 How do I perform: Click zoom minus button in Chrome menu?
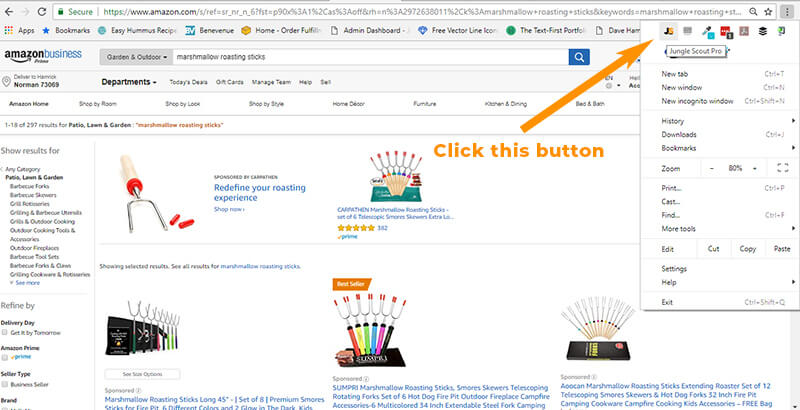pos(713,168)
